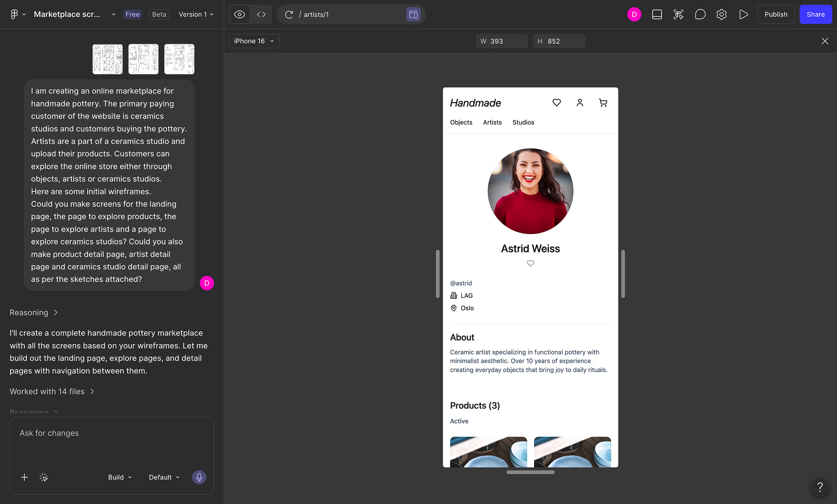This screenshot has height=504, width=837.
Task: Click the pink D avatar beside chat message
Action: tap(207, 283)
